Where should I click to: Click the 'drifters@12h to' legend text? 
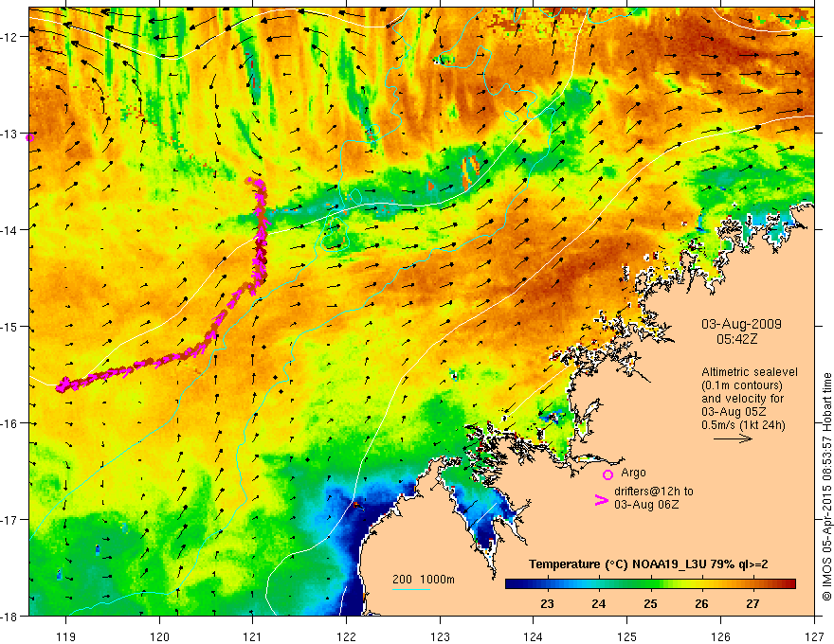click(654, 492)
